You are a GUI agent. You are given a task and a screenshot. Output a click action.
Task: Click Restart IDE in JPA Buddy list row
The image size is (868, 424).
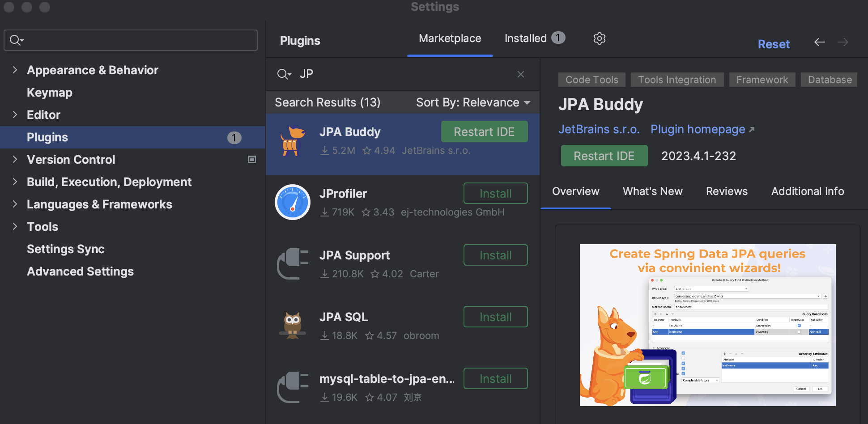pos(484,132)
